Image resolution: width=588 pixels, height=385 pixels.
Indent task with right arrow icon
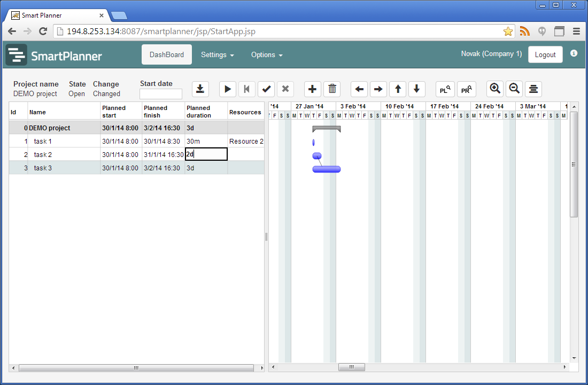click(x=378, y=89)
